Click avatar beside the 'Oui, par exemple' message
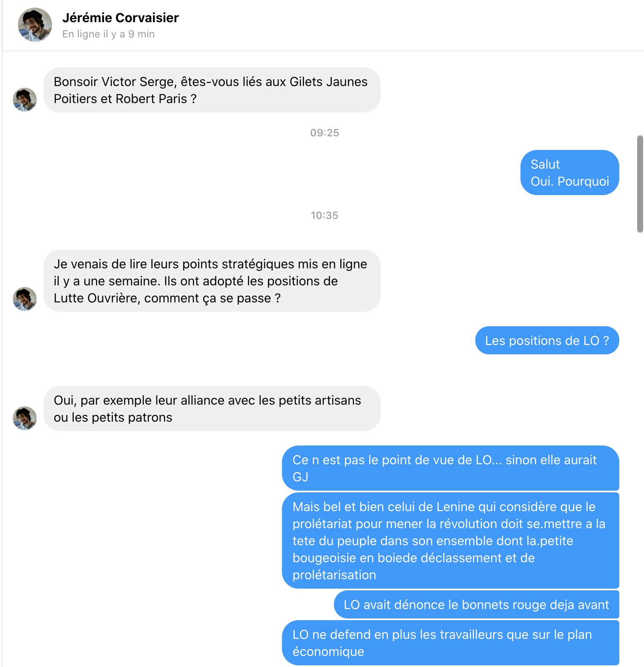This screenshot has height=667, width=644. pyautogui.click(x=25, y=418)
